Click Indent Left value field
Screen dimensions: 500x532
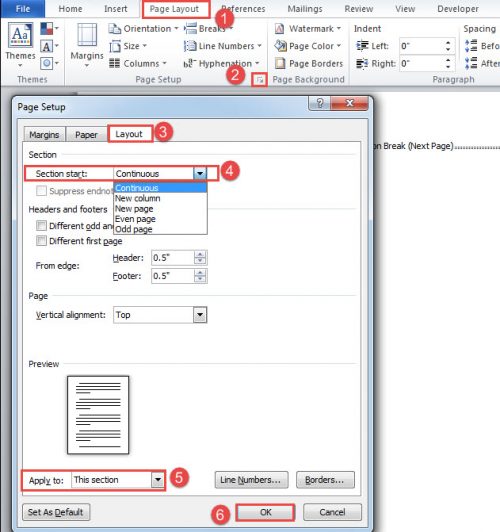421,46
